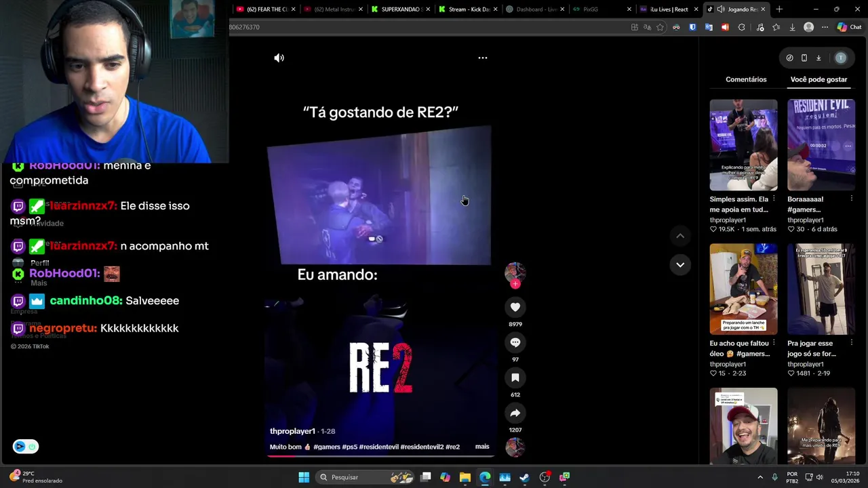Mute the TikTok video with speaker icon

click(279, 58)
